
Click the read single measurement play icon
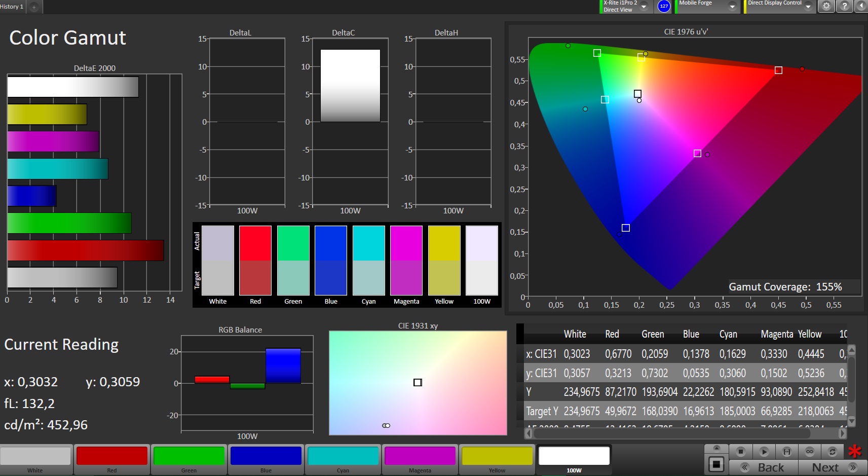764,451
